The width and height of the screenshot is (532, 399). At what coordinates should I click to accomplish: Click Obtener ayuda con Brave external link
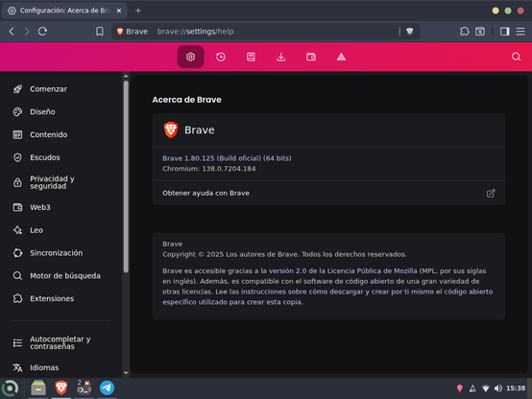coord(328,193)
